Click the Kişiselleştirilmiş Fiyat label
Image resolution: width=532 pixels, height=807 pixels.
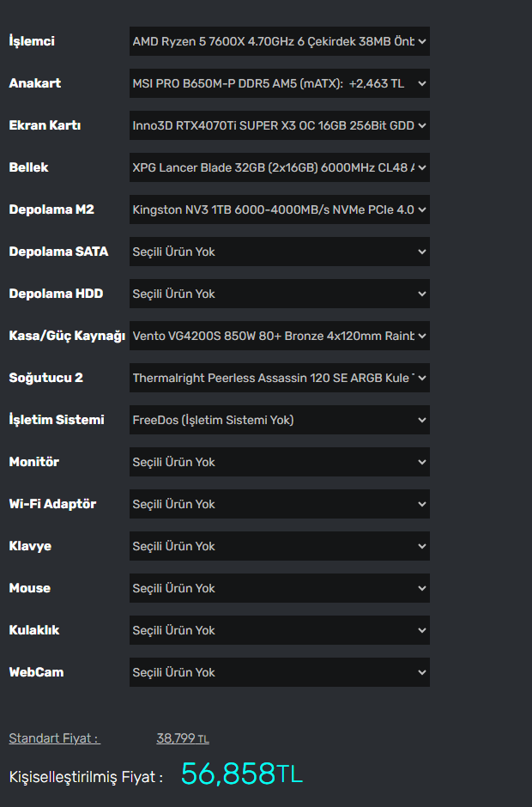pyautogui.click(x=85, y=777)
